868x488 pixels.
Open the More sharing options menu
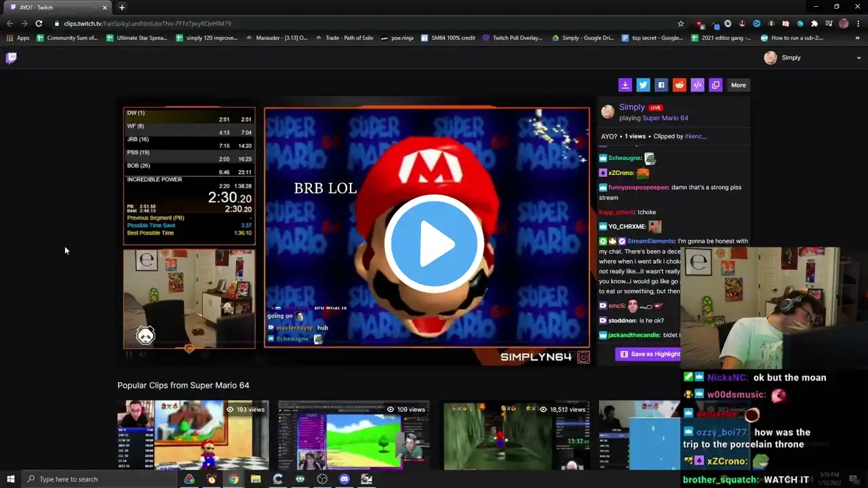pos(738,85)
